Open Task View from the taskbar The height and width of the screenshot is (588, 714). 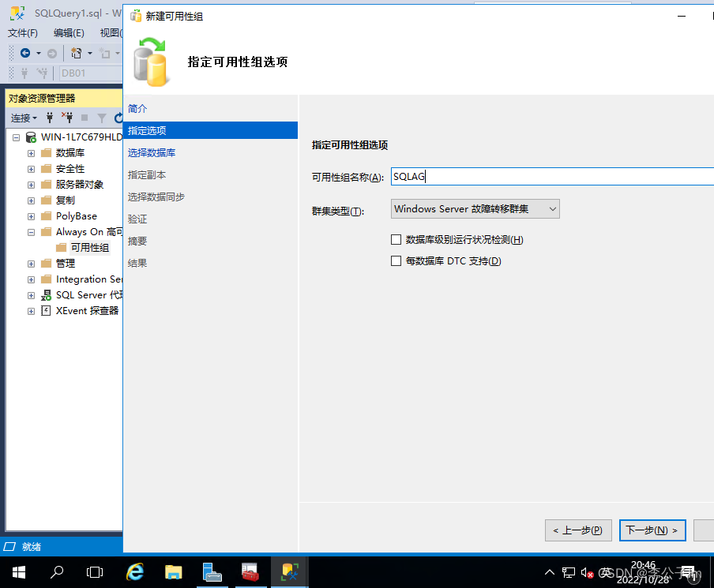click(x=95, y=572)
